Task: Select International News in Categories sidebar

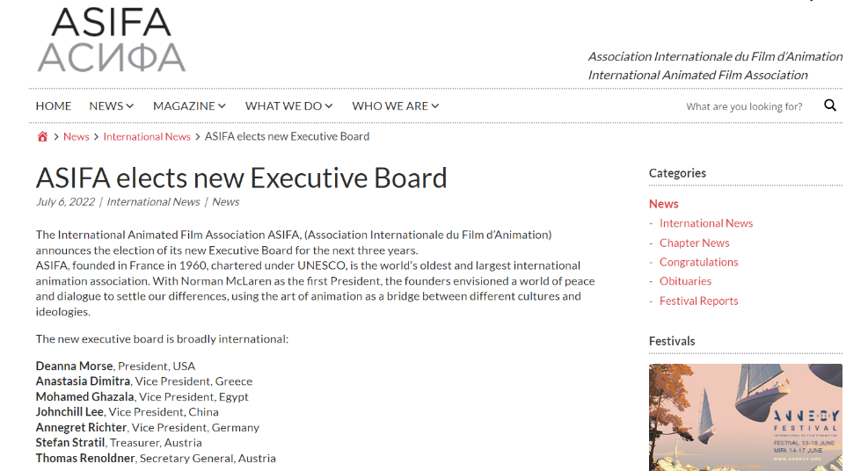Action: (x=706, y=223)
